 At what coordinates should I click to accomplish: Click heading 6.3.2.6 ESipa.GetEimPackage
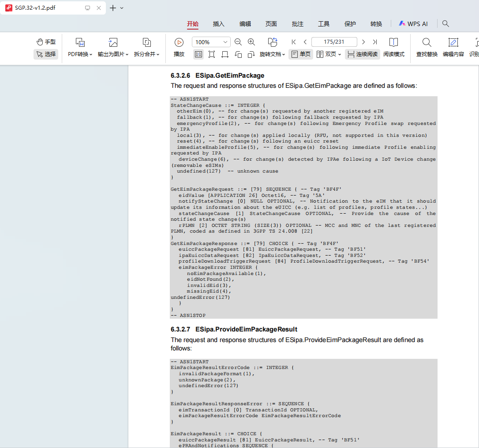click(x=217, y=75)
